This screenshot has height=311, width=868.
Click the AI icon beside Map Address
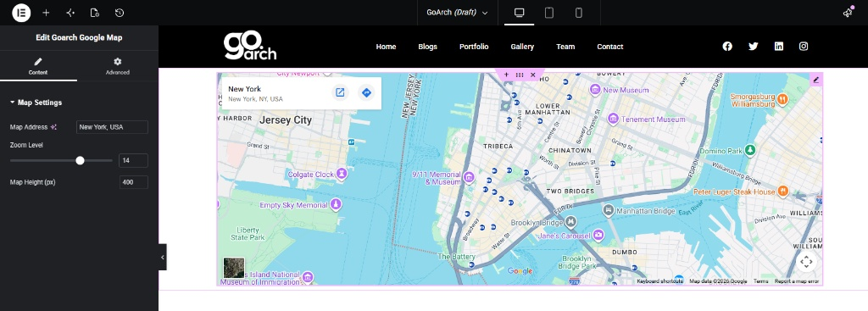pyautogui.click(x=53, y=127)
